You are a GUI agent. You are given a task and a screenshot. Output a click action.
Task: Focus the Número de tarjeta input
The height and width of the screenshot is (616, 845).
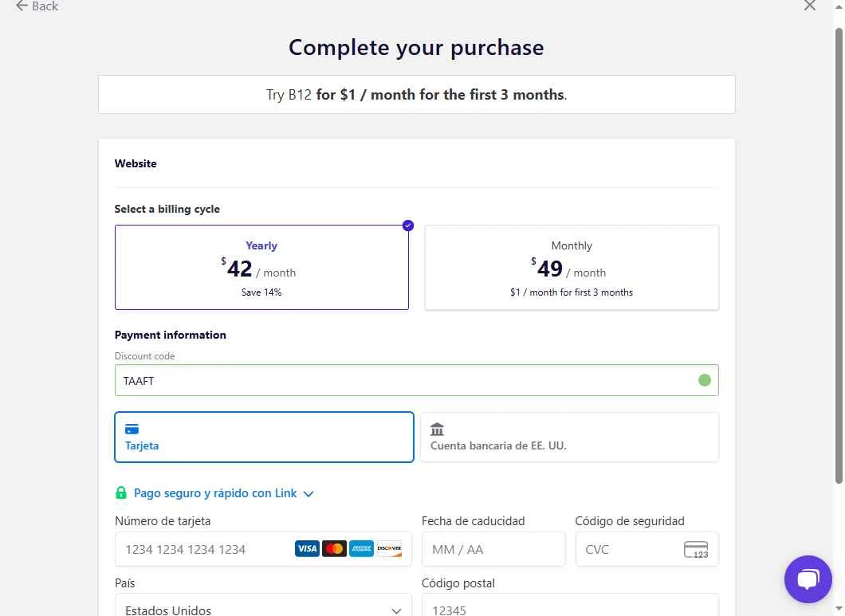(263, 549)
